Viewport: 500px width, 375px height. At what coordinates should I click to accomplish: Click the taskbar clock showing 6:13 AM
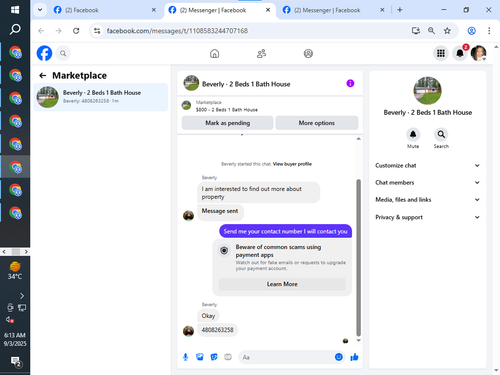(x=15, y=339)
